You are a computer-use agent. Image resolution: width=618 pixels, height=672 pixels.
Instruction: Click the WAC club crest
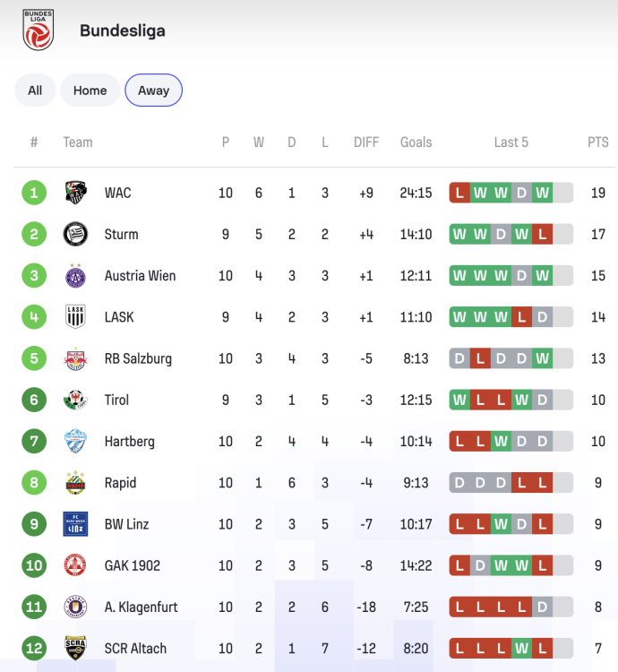[75, 193]
